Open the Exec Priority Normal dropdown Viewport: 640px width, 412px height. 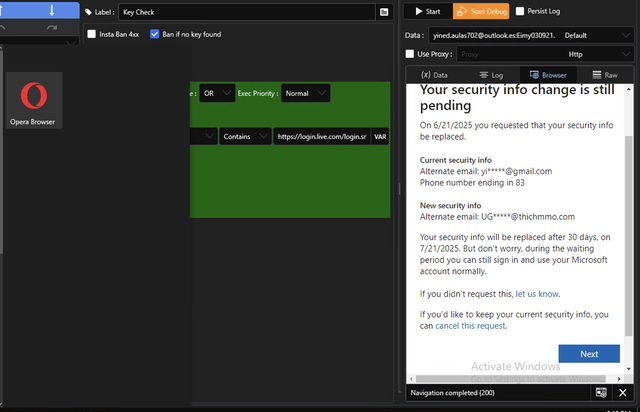click(x=305, y=94)
